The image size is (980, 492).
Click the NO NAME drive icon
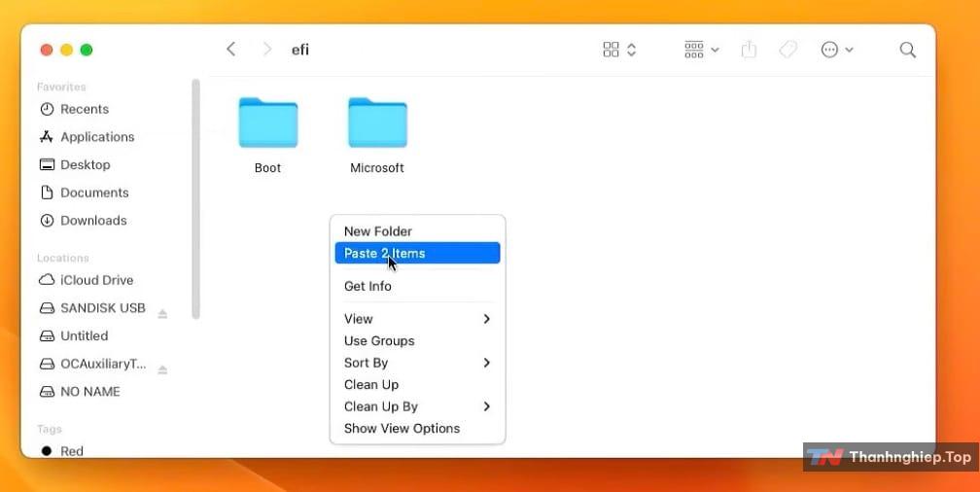47,392
